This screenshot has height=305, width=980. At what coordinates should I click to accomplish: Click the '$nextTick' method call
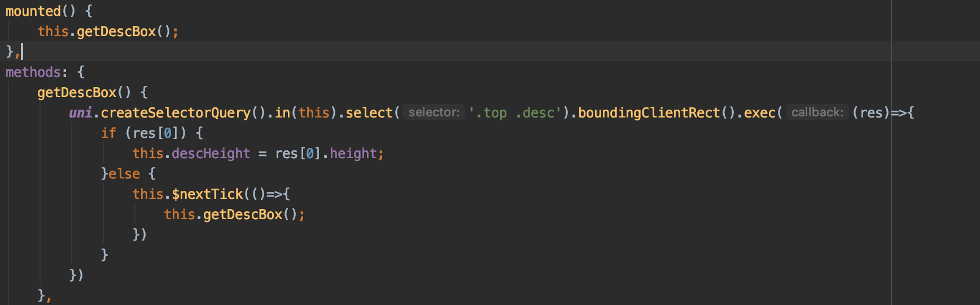click(207, 194)
